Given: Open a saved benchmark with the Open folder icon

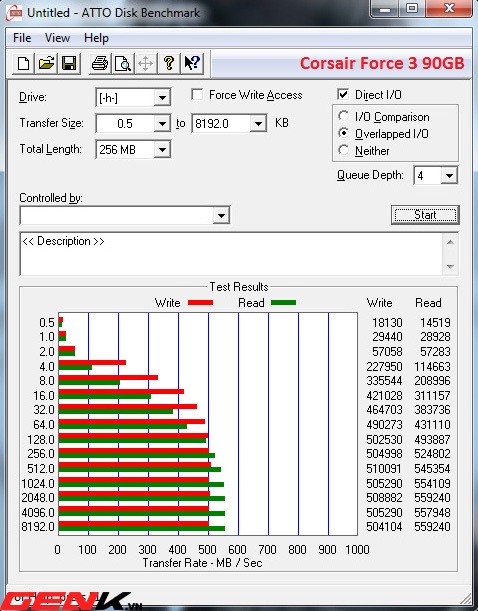Looking at the screenshot, I should click(46, 64).
